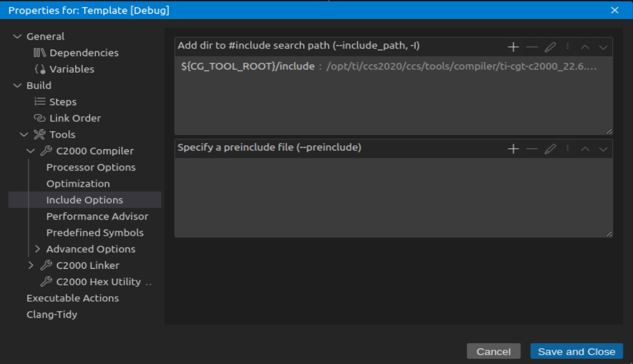The width and height of the screenshot is (633, 364).
Task: Click the C2000 Hex Utility wrench icon
Action: point(46,282)
